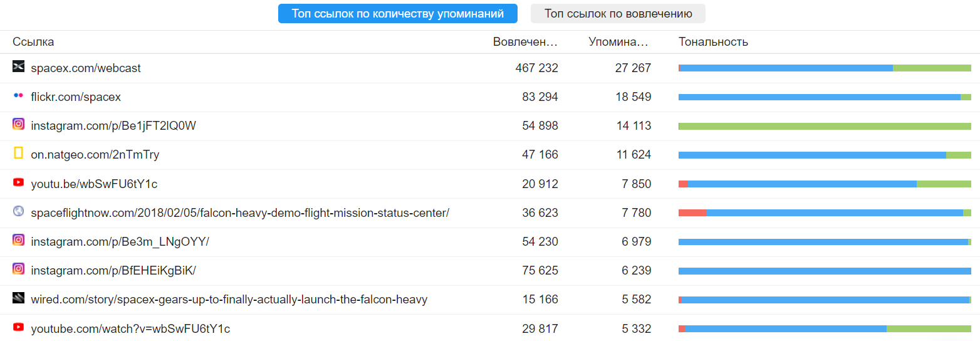Open the spacex.com/webcast link

pyautogui.click(x=86, y=68)
